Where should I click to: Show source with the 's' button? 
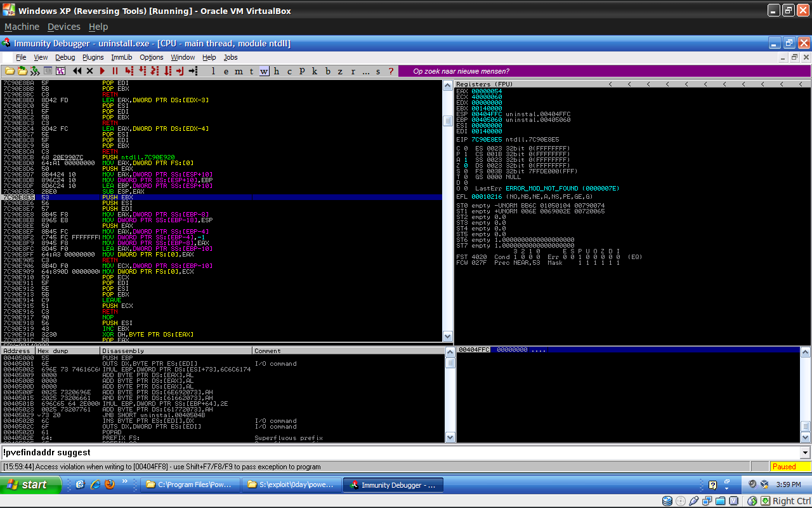tap(378, 71)
